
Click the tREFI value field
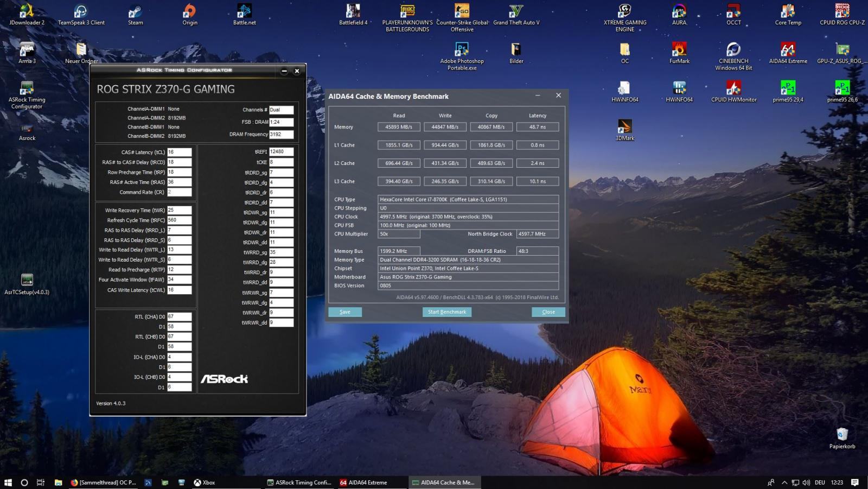click(x=282, y=152)
